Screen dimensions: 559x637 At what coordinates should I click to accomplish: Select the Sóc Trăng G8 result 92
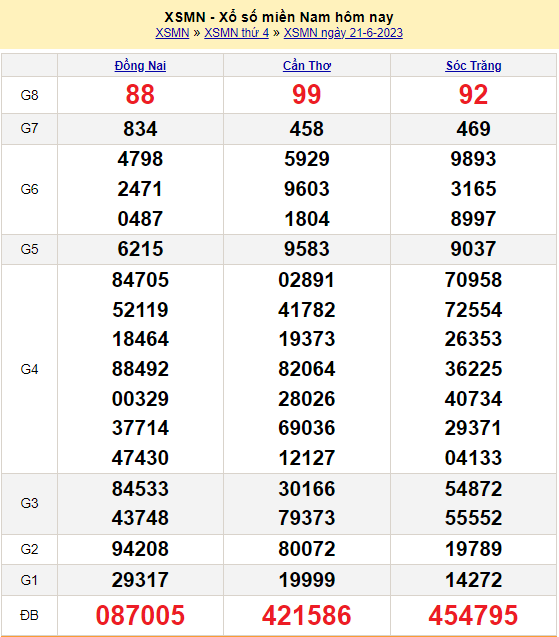pos(473,95)
